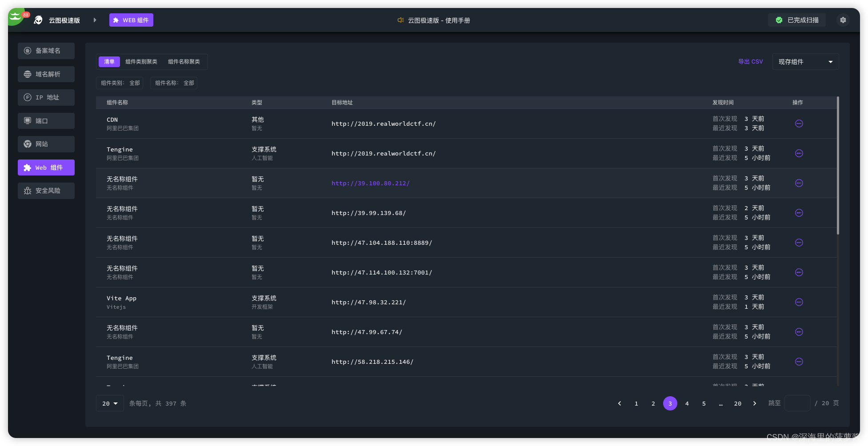Screen dimensions: 868x446
Task: Open the 云图极速版 - 使用手册 link
Action: tap(439, 20)
